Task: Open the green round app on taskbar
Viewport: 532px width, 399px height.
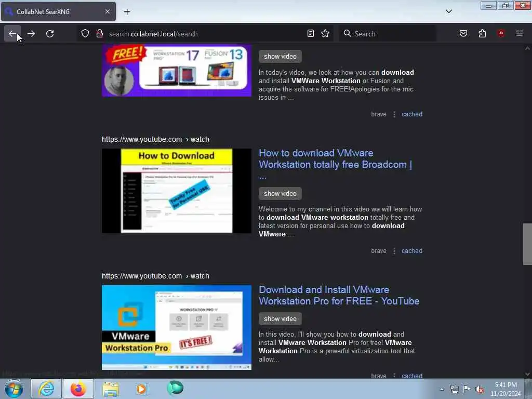Action: (x=175, y=388)
